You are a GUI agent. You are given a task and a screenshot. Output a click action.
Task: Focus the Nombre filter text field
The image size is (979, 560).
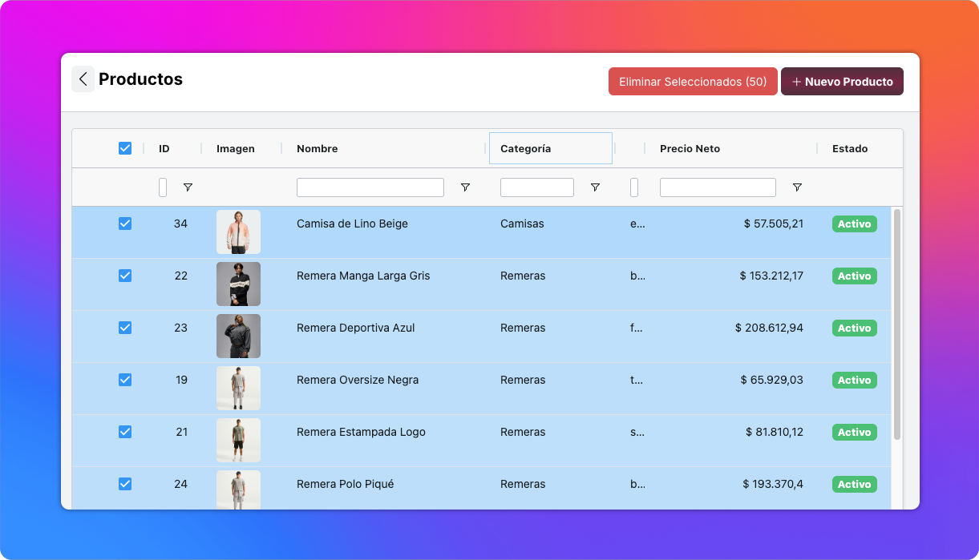coord(370,187)
